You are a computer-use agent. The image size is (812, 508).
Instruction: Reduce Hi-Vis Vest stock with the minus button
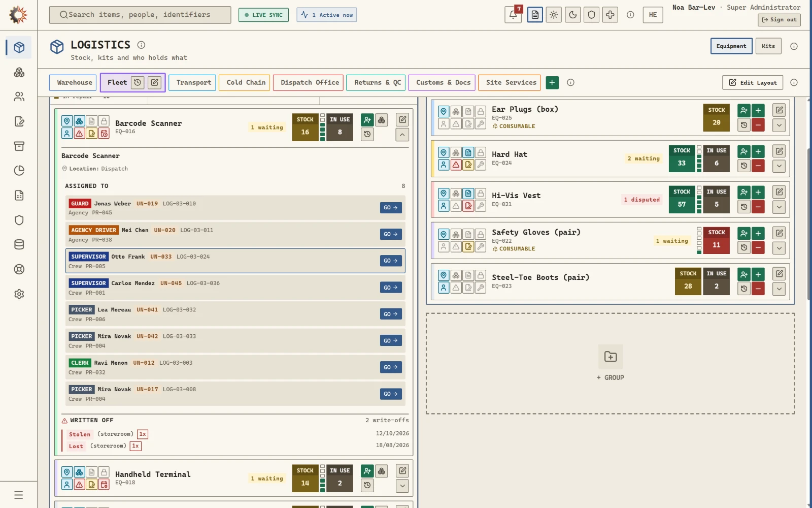(x=758, y=207)
